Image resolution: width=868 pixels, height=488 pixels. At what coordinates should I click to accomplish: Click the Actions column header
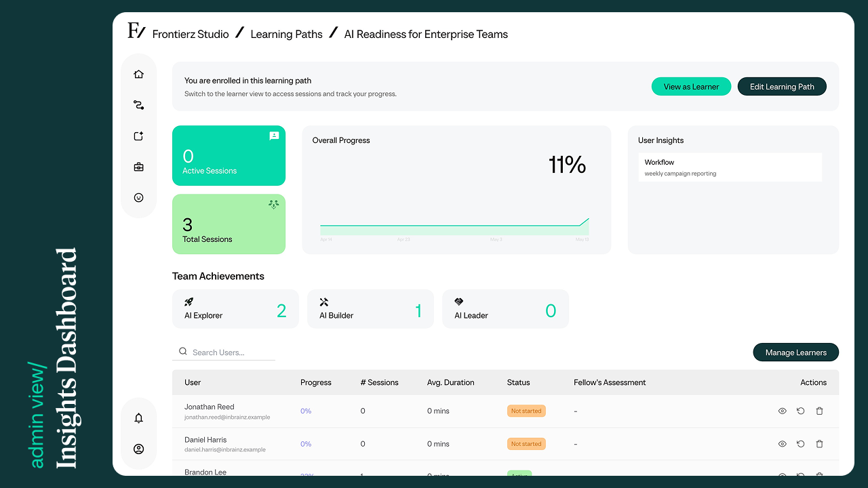tap(813, 382)
